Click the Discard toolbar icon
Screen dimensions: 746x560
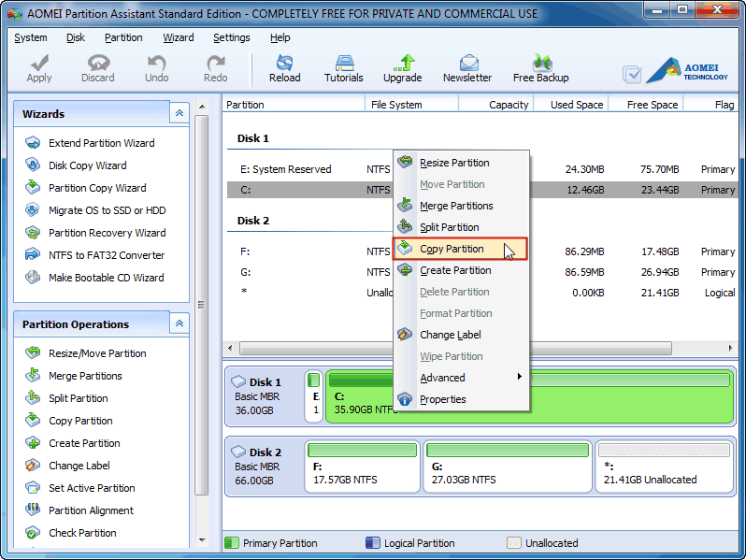[98, 63]
